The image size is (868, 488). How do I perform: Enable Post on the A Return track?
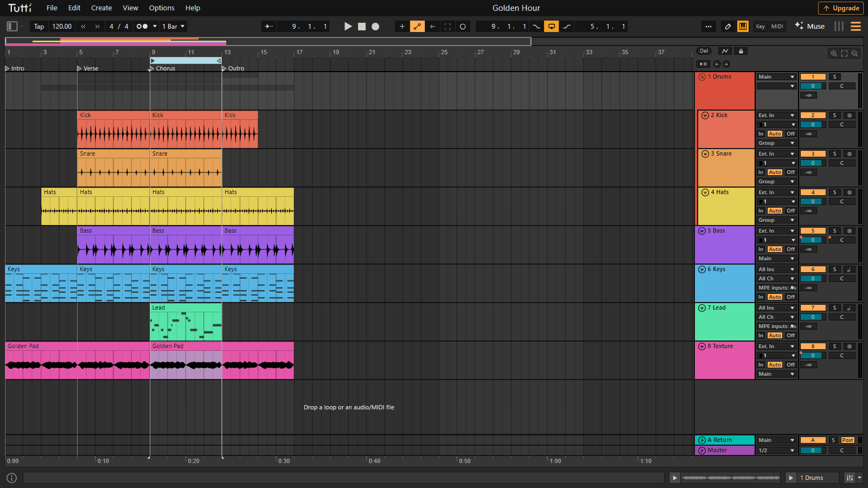[848, 440]
